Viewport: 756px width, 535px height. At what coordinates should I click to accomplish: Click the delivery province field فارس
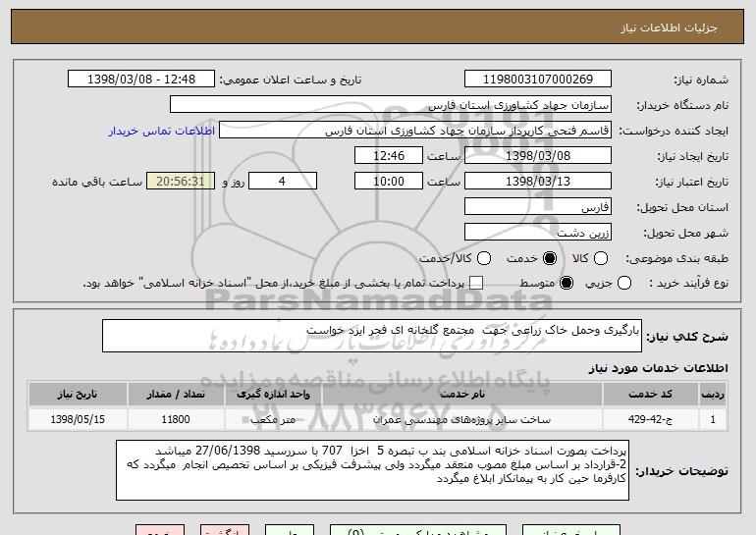[538, 207]
